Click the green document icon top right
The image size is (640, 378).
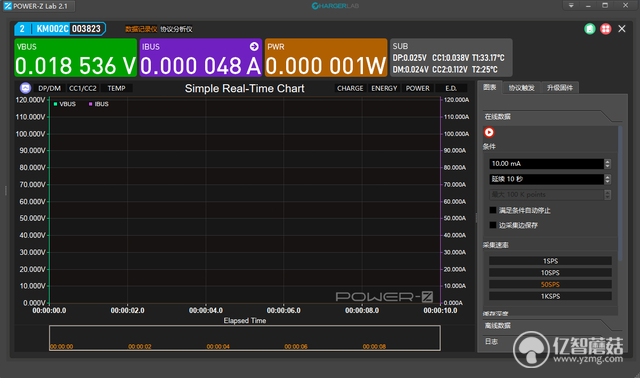[590, 29]
